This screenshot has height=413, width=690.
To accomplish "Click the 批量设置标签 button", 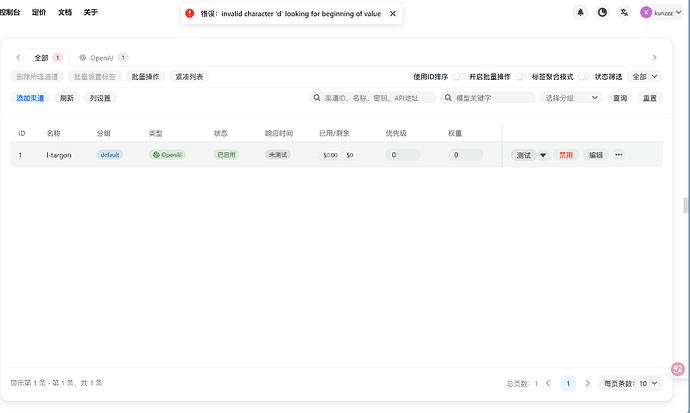I will click(95, 77).
